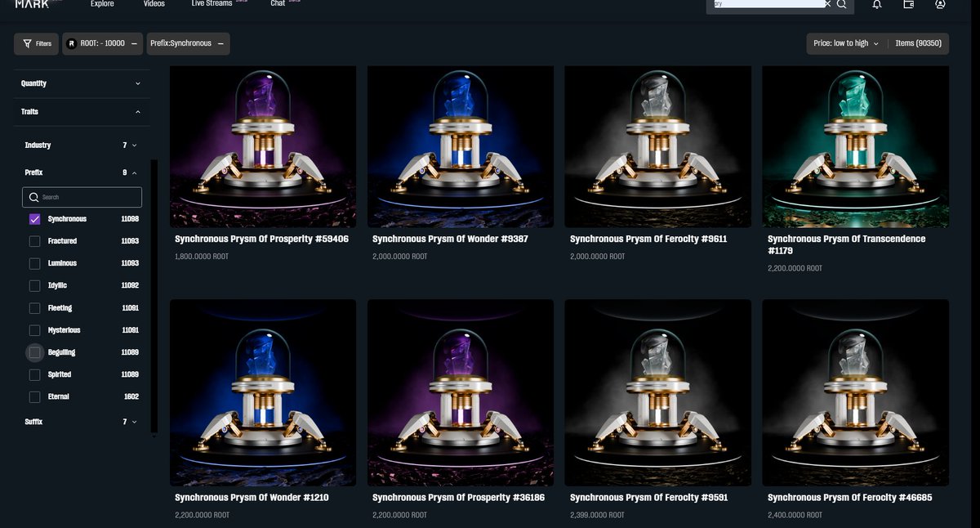Image resolution: width=980 pixels, height=528 pixels.
Task: Expand the Quantity filter section
Action: coord(82,83)
